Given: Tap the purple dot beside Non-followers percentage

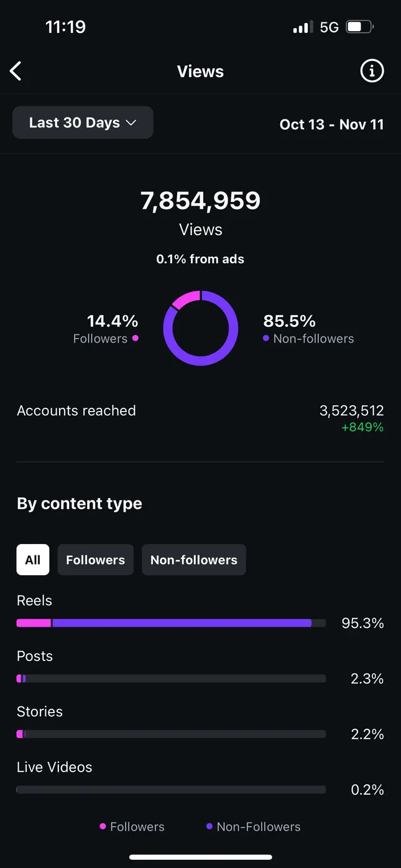Looking at the screenshot, I should (x=266, y=338).
